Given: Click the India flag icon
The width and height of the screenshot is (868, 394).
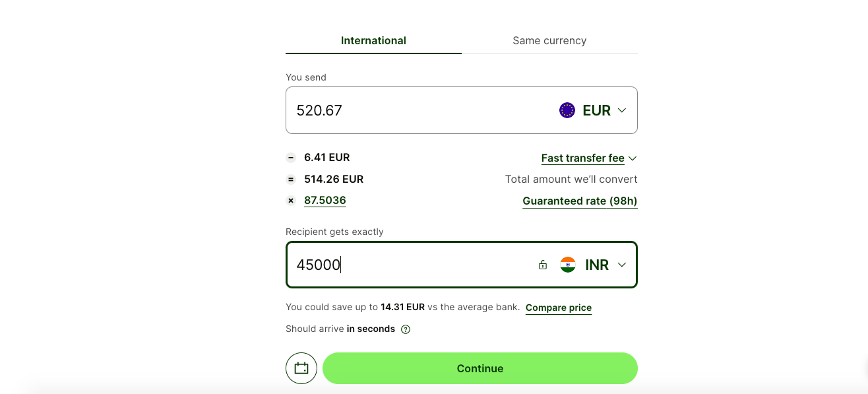Looking at the screenshot, I should coord(568,265).
